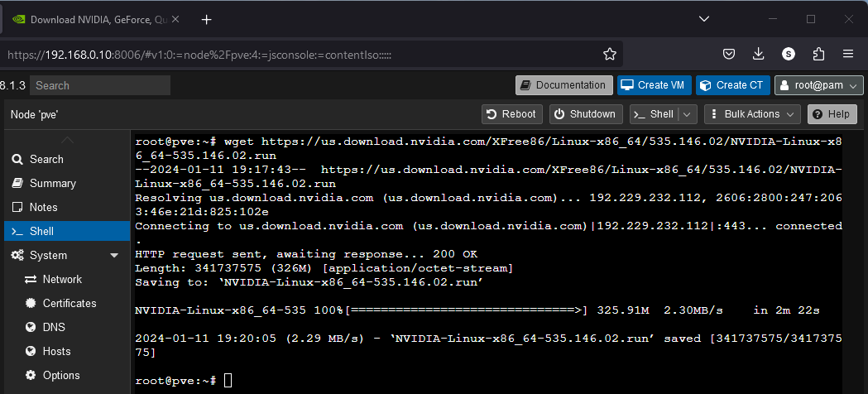
Task: Open the Firefox hamburger application menu
Action: 848,54
